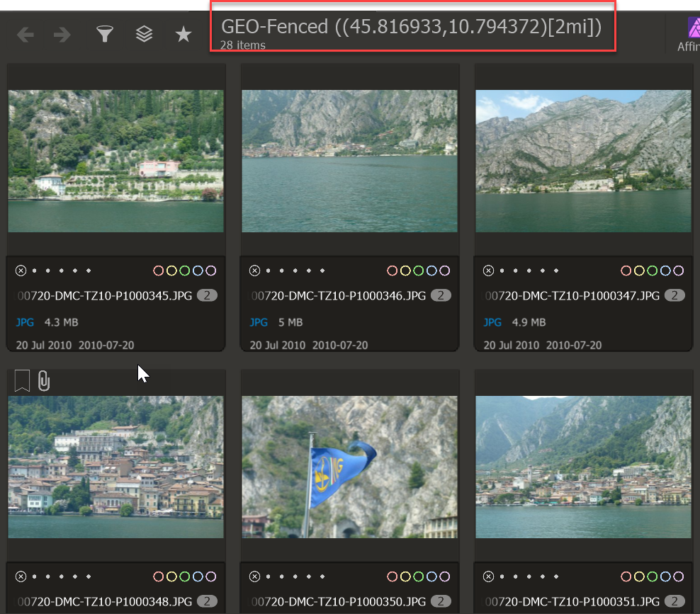Set fifth rating dot on P1000347.JPG
Screen dimensions: 700x614
(556, 271)
